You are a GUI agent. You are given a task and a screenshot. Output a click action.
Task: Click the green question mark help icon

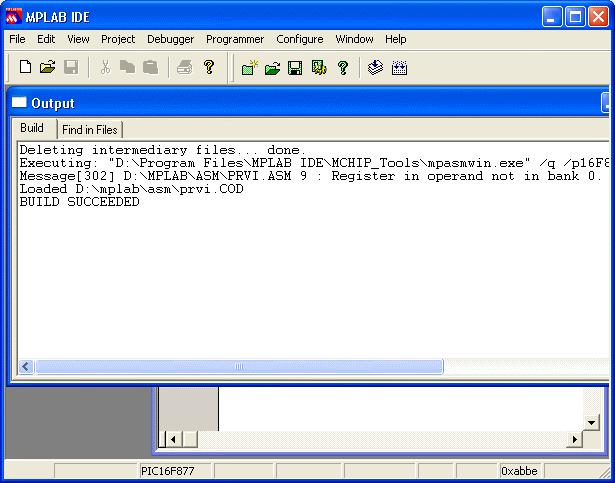(343, 68)
